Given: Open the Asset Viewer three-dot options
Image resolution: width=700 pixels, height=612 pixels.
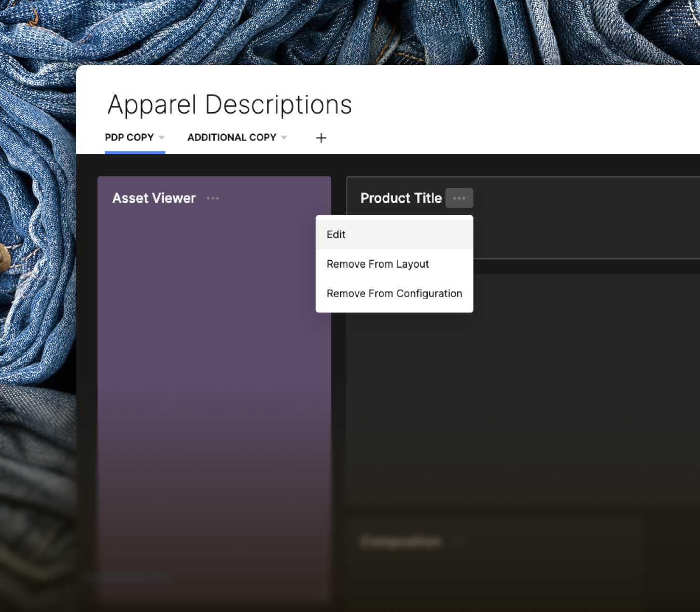Looking at the screenshot, I should 213,198.
